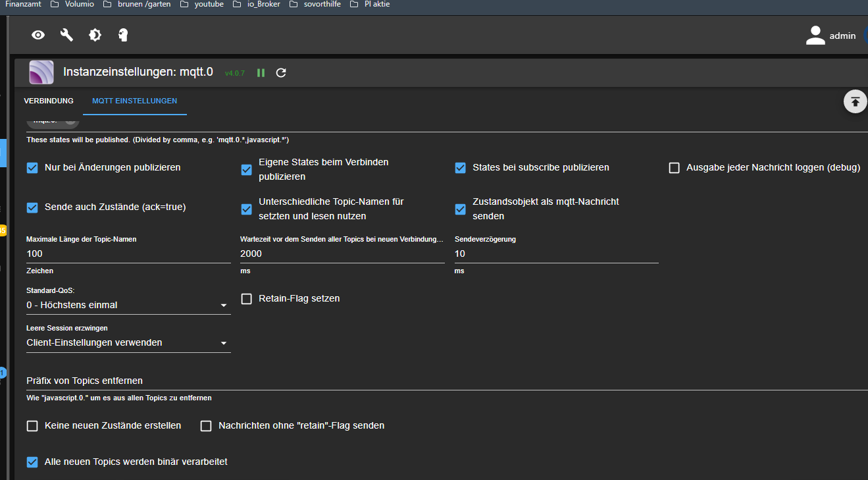868x480 pixels.
Task: Pause the mqtt.0 instance
Action: click(x=261, y=73)
